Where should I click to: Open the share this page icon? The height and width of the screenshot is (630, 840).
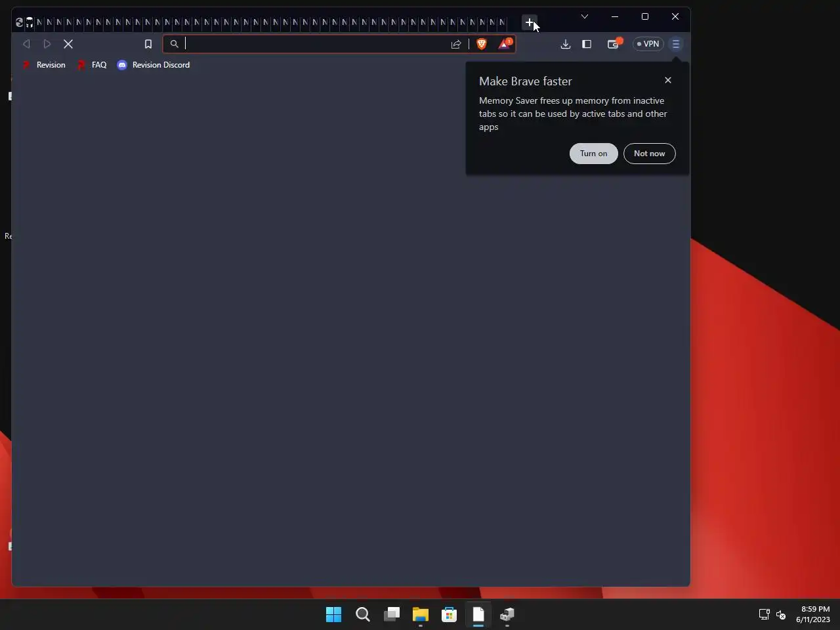[456, 44]
